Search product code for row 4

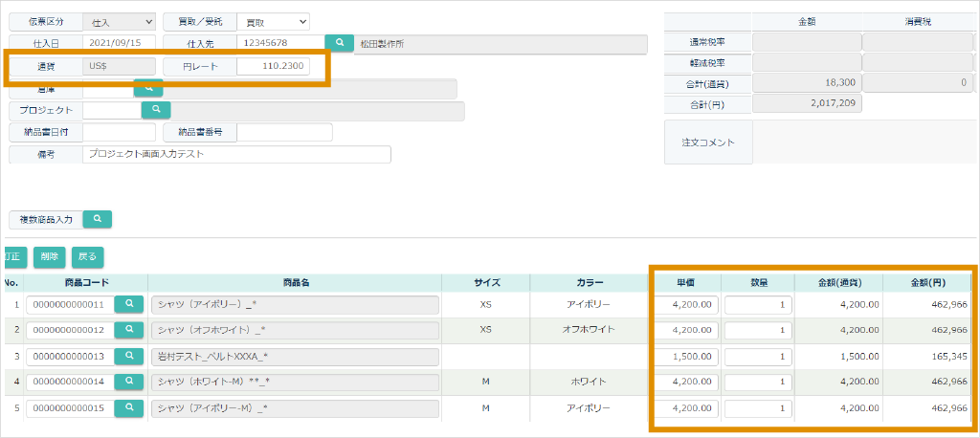(129, 382)
